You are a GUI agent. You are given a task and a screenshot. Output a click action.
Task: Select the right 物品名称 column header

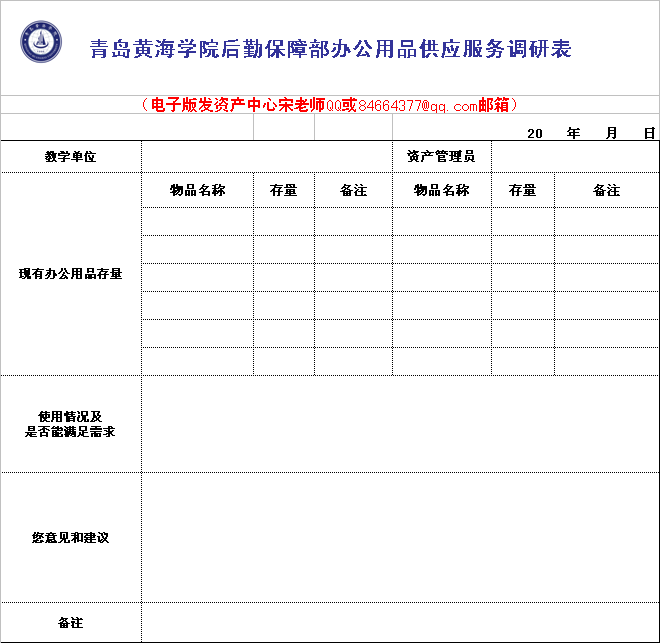441,190
